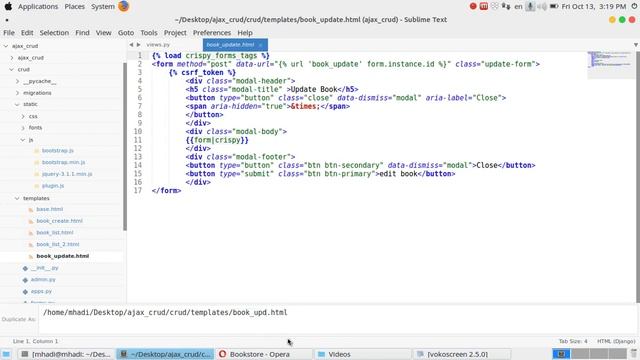This screenshot has height=360, width=640.
Task: Open the volume speaker tray icon
Action: [x=542, y=6]
